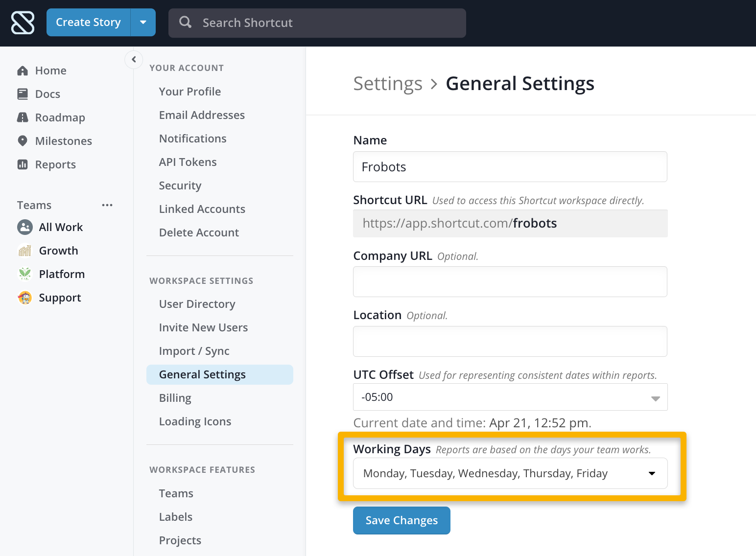Open Import / Sync settings
Image resolution: width=756 pixels, height=556 pixels.
tap(194, 351)
